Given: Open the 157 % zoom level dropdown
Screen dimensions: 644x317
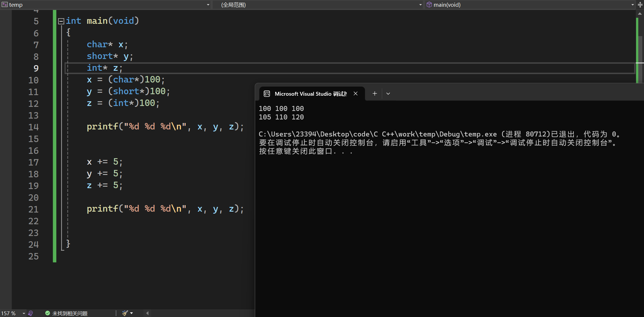Looking at the screenshot, I should tap(24, 313).
